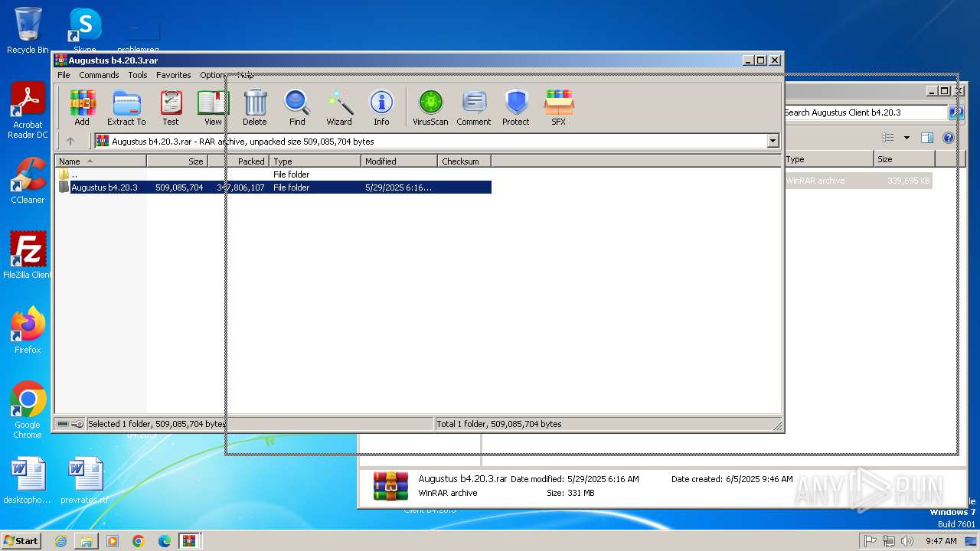The image size is (980, 551).
Task: Open Explorer view options dropdown arrow
Action: pos(906,138)
